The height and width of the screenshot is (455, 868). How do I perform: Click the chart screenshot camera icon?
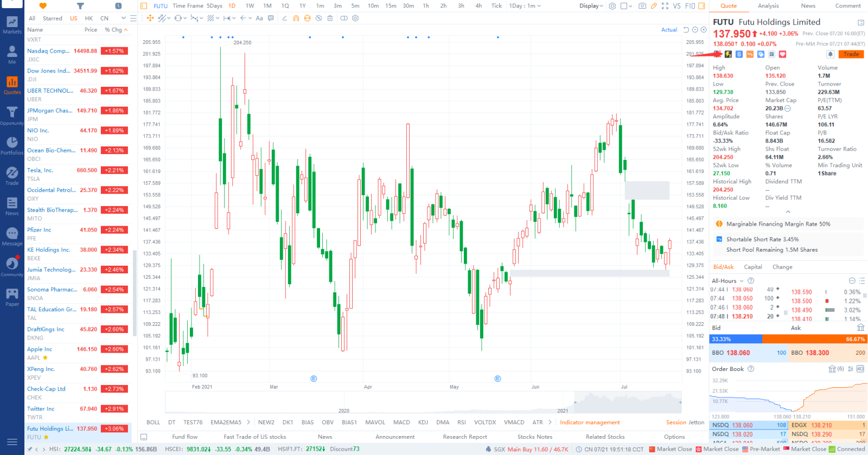tap(642, 6)
